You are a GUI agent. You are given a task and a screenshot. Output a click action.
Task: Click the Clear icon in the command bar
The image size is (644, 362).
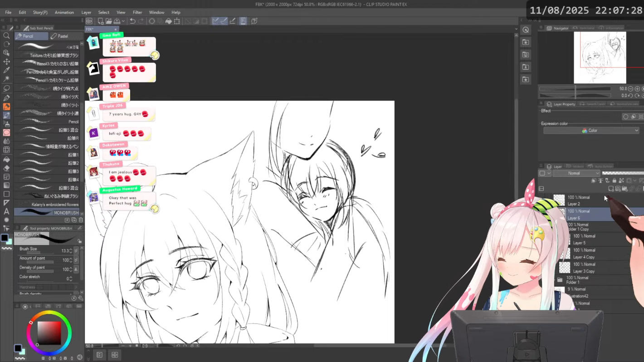152,21
